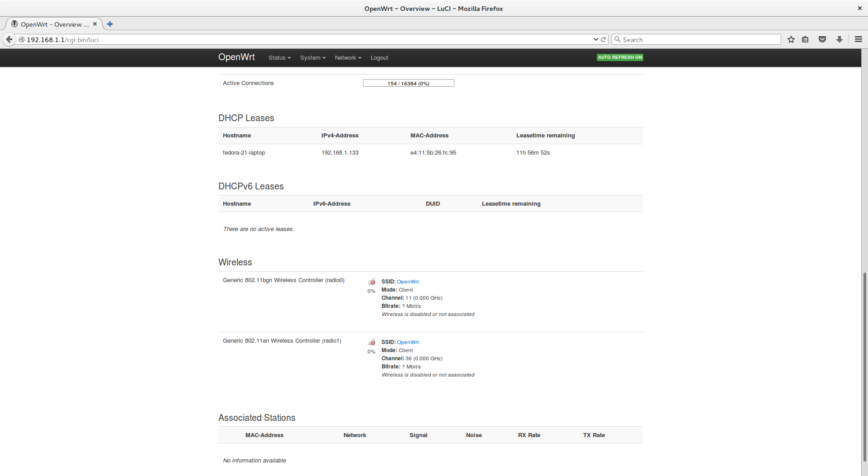Click the radio1 wireless signal icon
This screenshot has height=476, width=868.
click(372, 342)
